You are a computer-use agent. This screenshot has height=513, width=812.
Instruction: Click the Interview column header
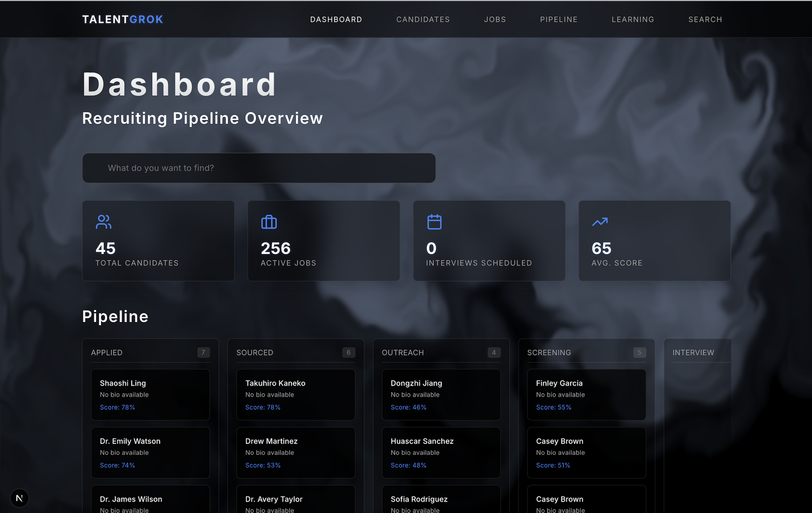coord(693,352)
